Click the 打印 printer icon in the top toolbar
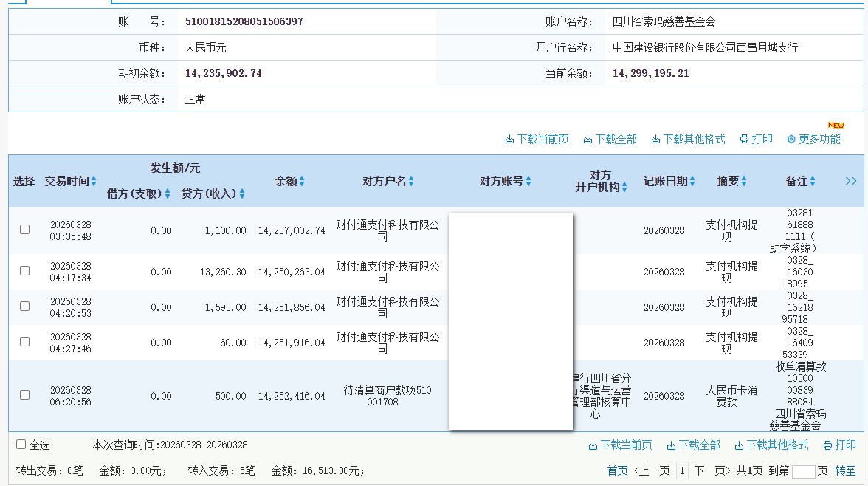The width and height of the screenshot is (868, 486). tap(745, 138)
